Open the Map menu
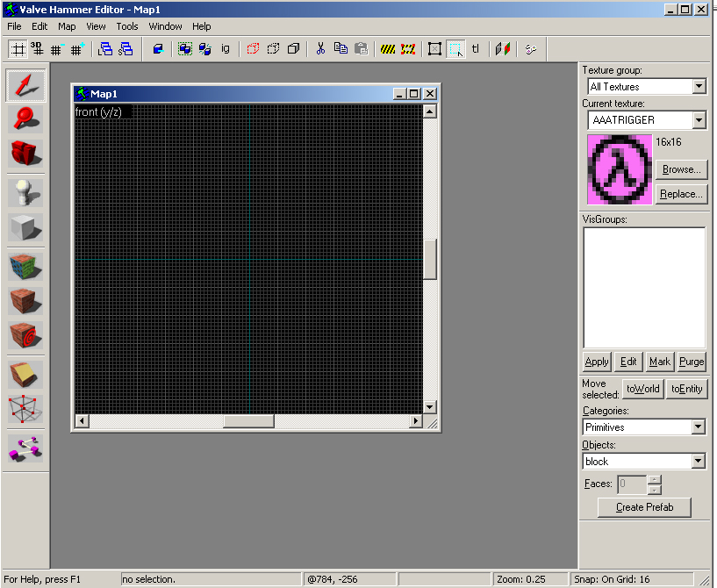 tap(67, 26)
